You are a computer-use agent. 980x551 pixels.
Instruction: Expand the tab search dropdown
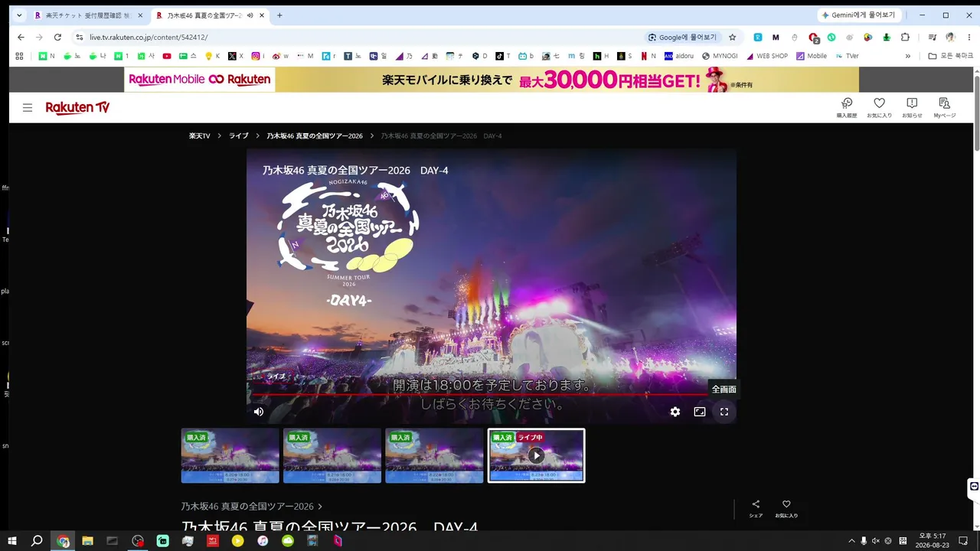(19, 15)
